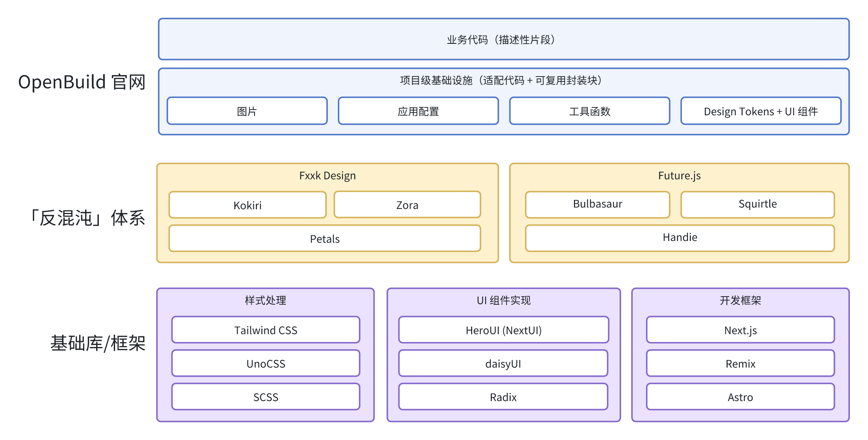Click the Fxxk Design group title

point(327,175)
